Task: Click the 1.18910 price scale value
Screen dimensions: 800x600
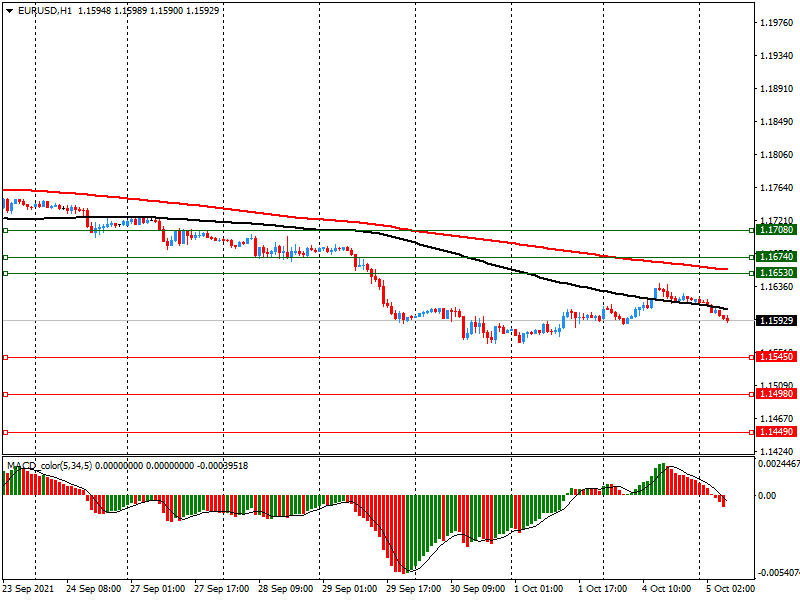Action: pyautogui.click(x=777, y=89)
